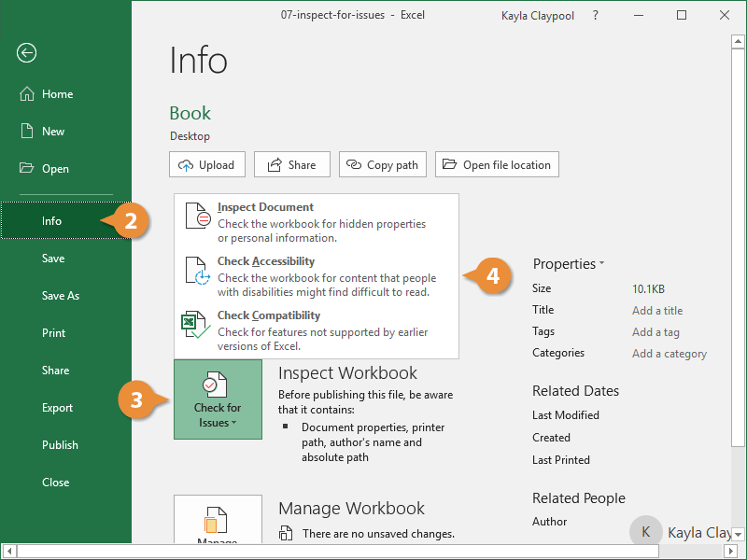
Task: Expand the Properties dropdown arrow
Action: pos(602,264)
